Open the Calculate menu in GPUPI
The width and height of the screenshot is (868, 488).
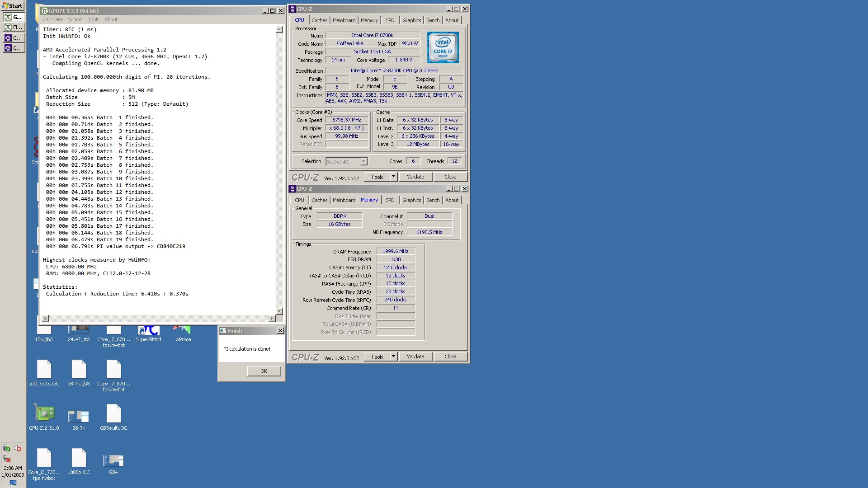pyautogui.click(x=52, y=19)
